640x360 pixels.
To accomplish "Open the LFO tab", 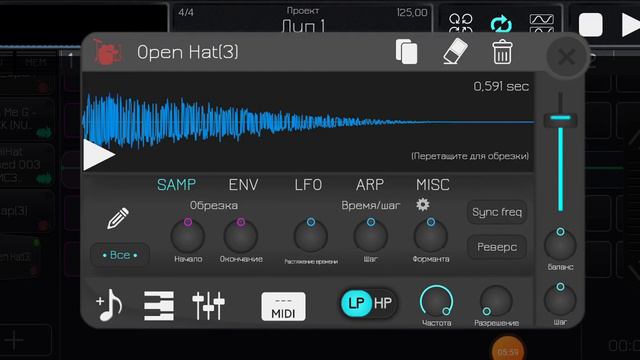I will (308, 185).
